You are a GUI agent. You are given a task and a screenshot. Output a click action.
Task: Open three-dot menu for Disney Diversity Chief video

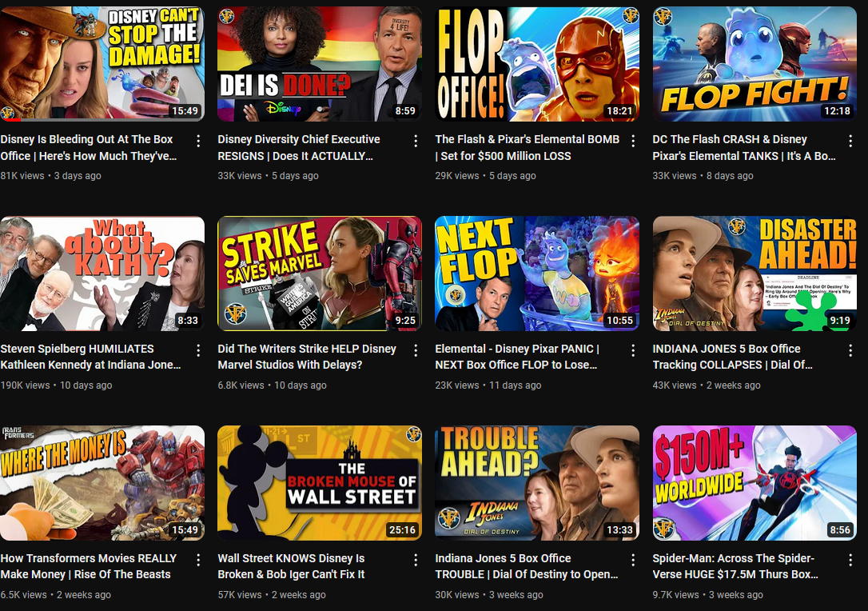(416, 141)
